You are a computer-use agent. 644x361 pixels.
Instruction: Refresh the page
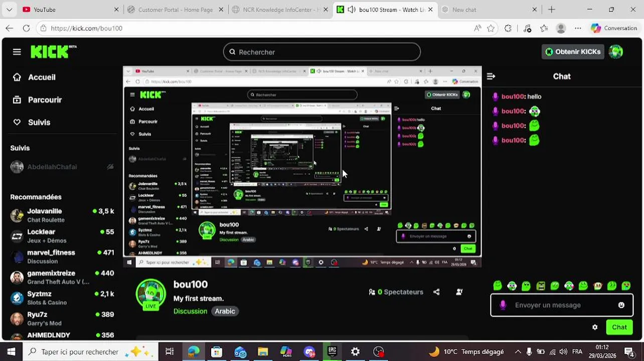(x=26, y=28)
